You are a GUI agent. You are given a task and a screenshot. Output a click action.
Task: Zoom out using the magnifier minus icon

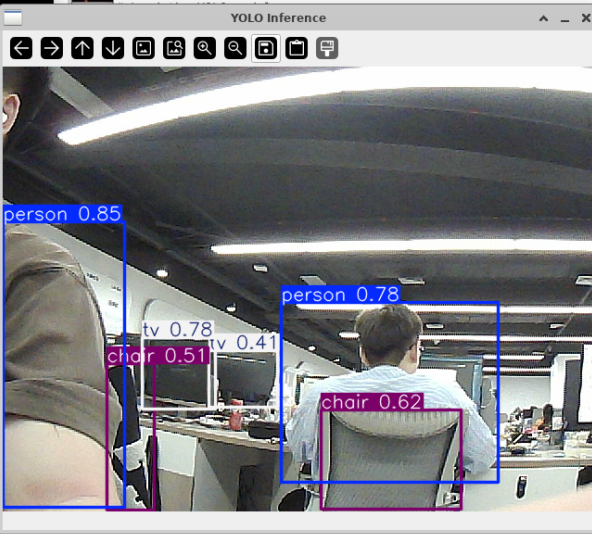[x=235, y=48]
